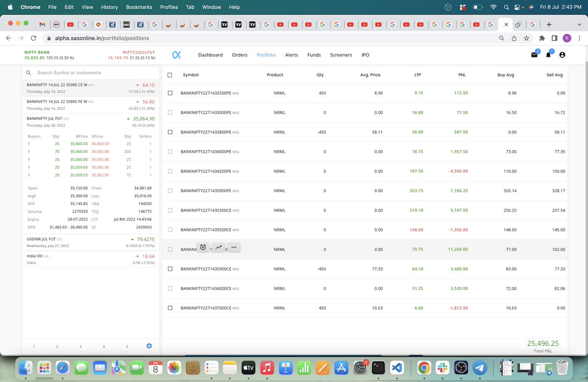Open the Bookmarks menu in menu bar
The image size is (588, 382).
click(139, 7)
